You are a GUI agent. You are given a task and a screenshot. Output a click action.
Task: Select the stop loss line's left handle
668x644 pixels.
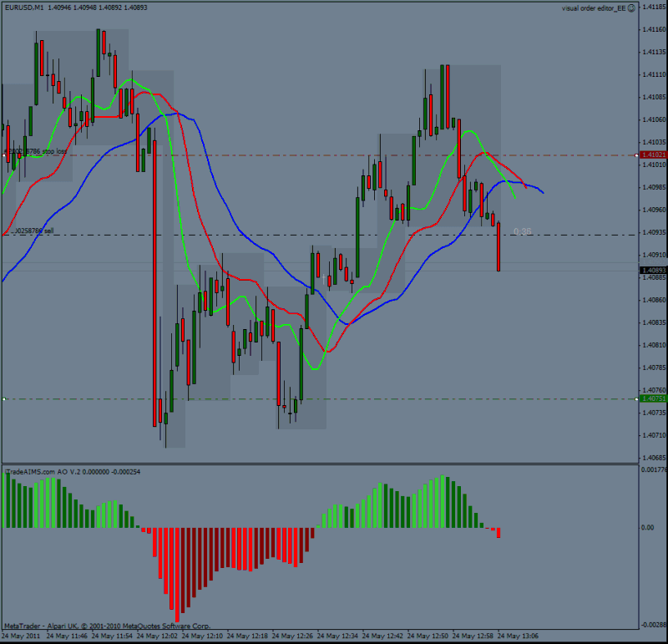tap(4, 155)
